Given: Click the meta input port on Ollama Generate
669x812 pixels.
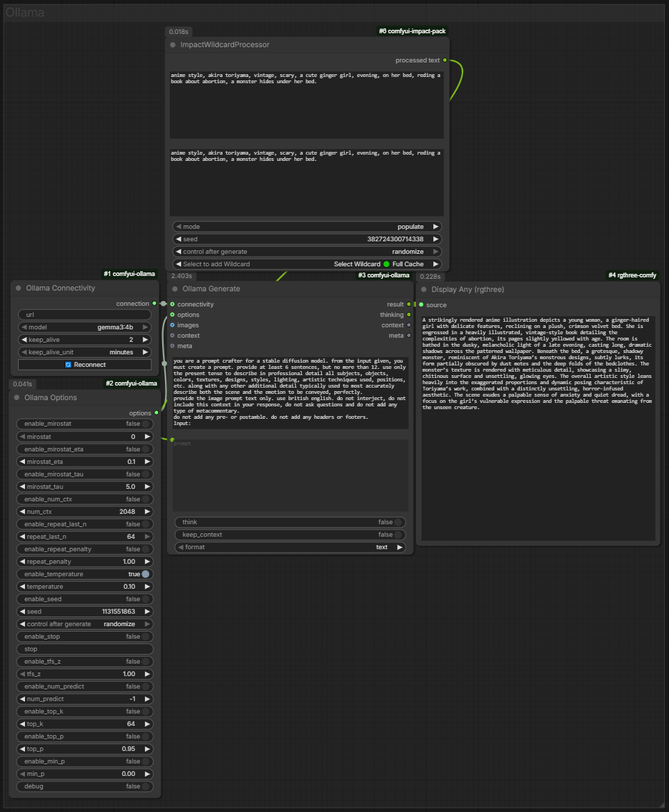Looking at the screenshot, I should coord(173,346).
